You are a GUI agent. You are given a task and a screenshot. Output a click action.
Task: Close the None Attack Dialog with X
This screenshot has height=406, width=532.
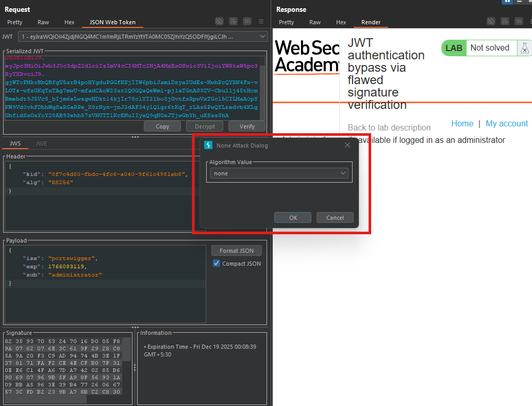coord(347,145)
